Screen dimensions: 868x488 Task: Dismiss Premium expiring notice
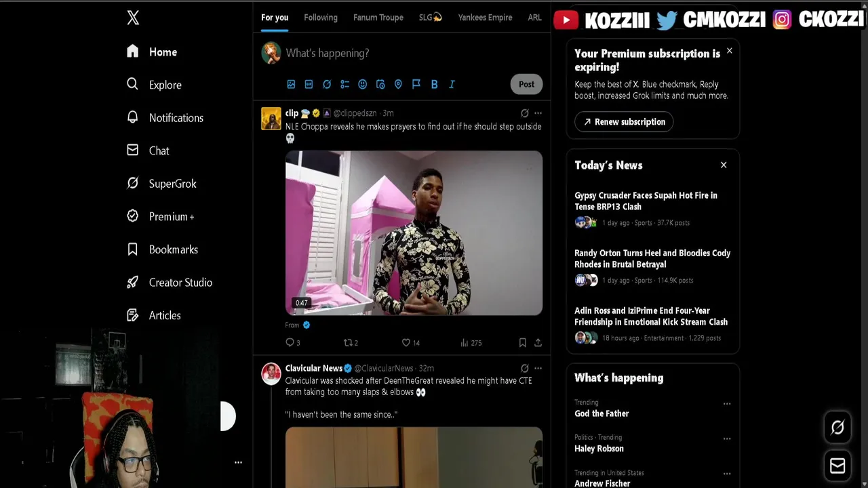729,51
